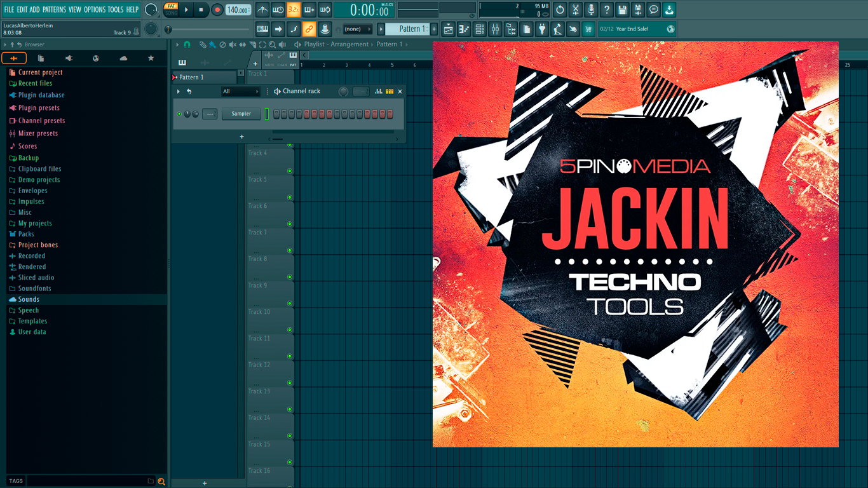Click the microphone one-click recording icon

click(591, 10)
